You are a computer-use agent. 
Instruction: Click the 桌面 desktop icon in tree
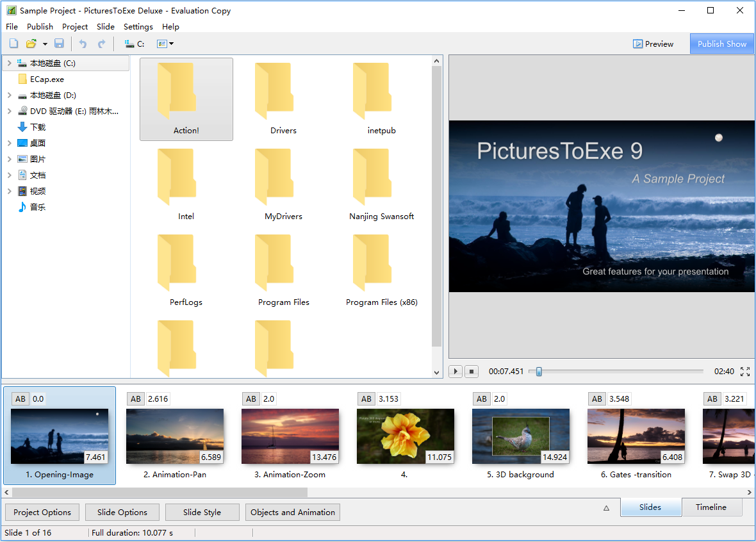22,144
